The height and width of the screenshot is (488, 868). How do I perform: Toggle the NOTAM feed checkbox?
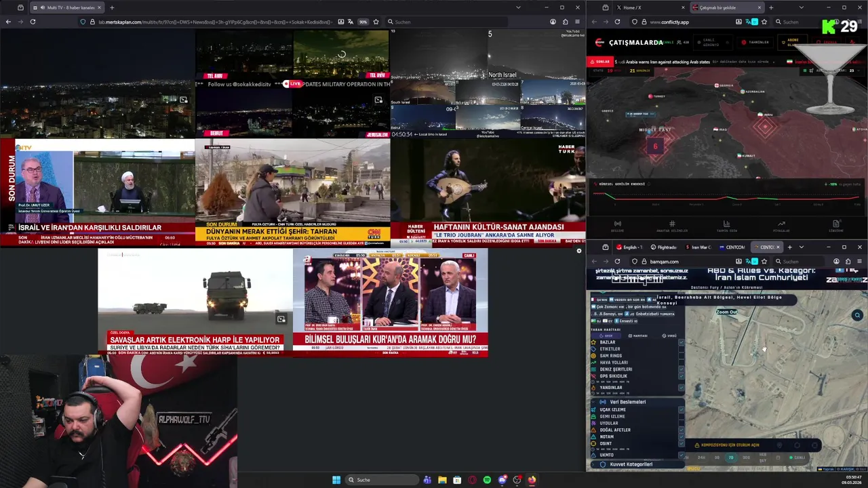[x=681, y=436]
